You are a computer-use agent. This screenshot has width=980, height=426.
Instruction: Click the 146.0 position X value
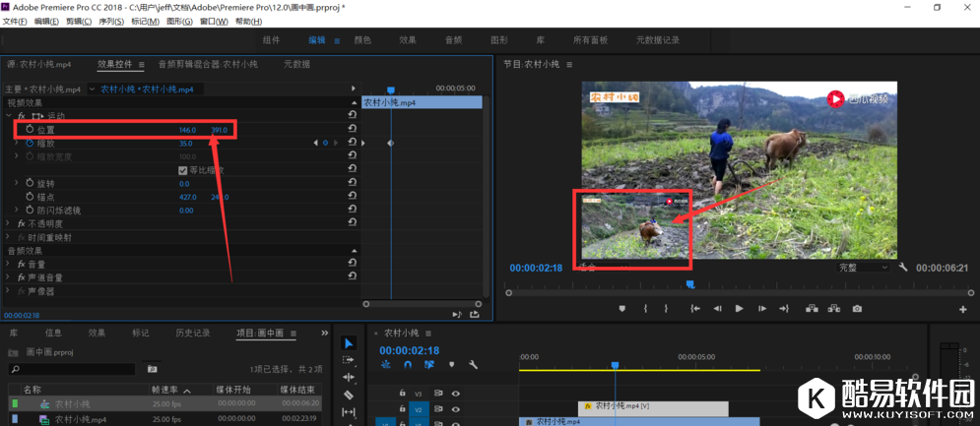tap(187, 130)
